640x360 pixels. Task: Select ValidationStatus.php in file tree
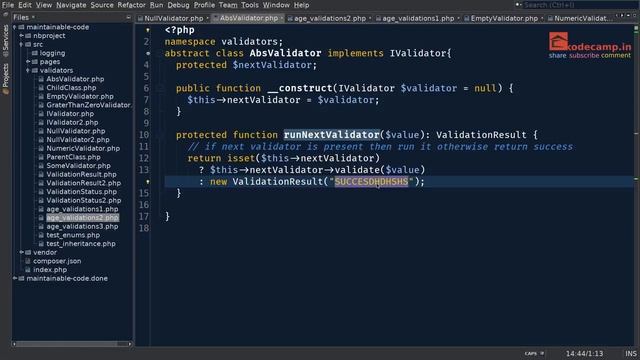coord(81,192)
